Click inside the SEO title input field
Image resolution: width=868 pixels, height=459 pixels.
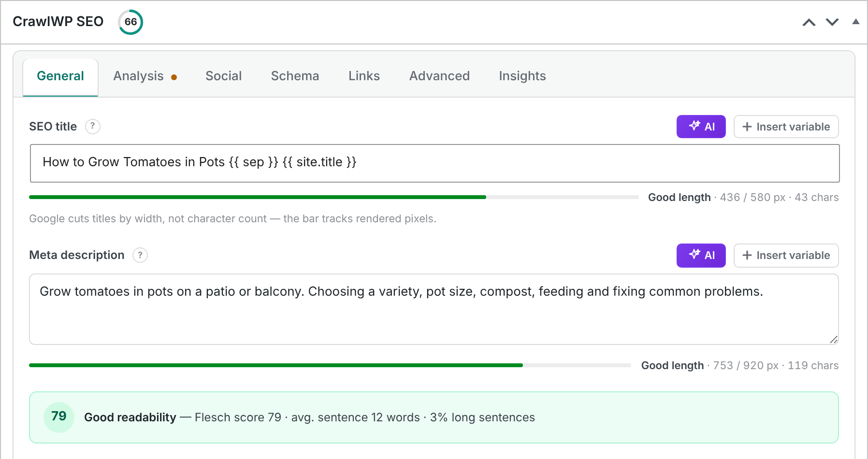pos(434,163)
